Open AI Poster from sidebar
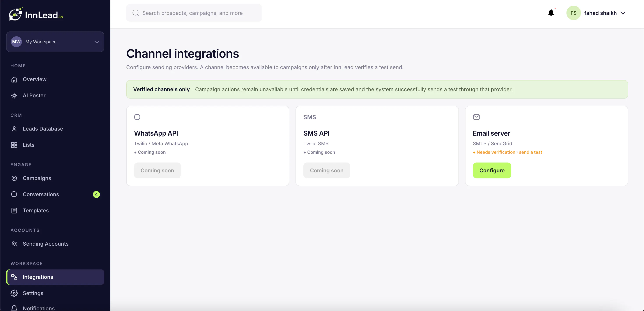 [55, 96]
